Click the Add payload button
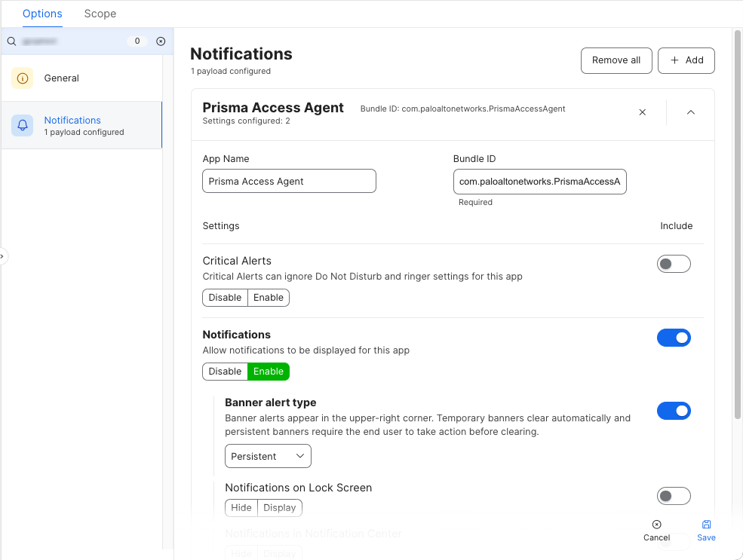 (x=686, y=60)
